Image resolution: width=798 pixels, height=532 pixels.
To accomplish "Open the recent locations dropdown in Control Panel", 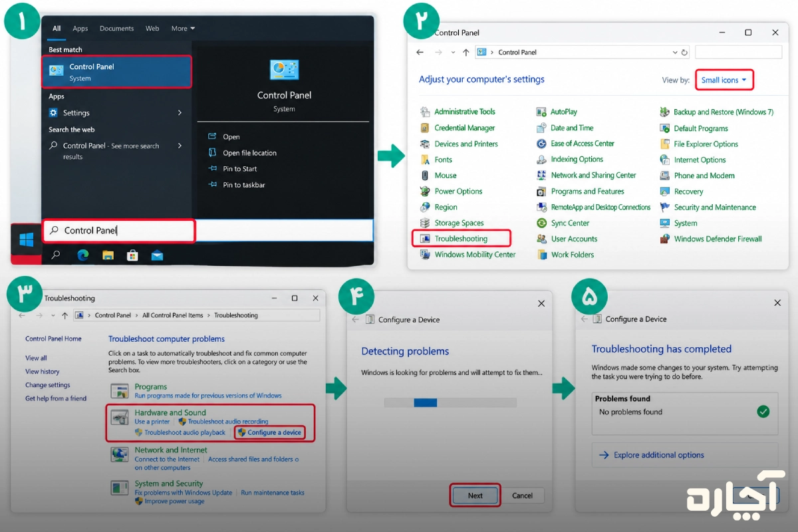I will (453, 52).
